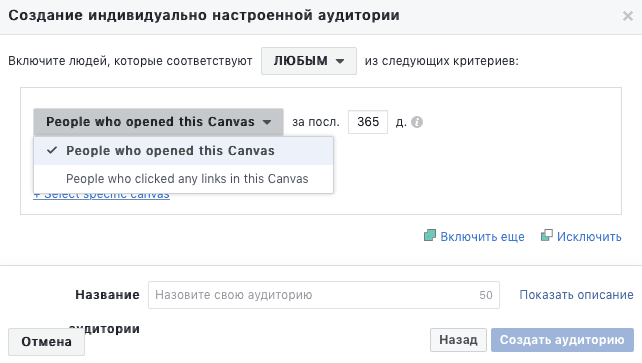This screenshot has width=642, height=363.
Task: Click the green Включить еще icon
Action: coord(430,235)
